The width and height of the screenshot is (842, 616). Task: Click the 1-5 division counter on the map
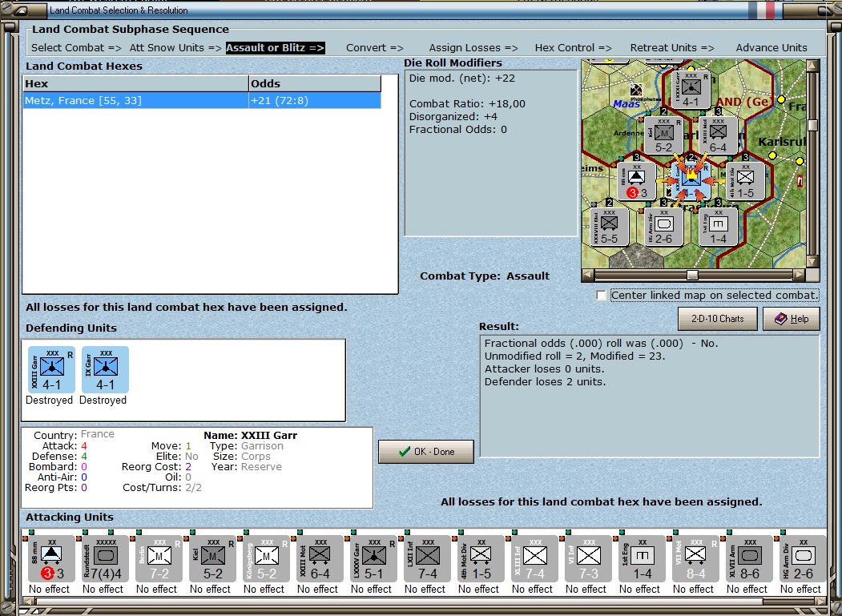(x=745, y=181)
